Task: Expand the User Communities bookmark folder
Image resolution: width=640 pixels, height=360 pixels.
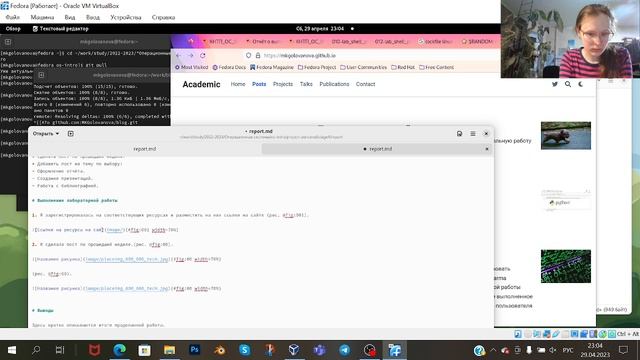Action: coord(363,67)
